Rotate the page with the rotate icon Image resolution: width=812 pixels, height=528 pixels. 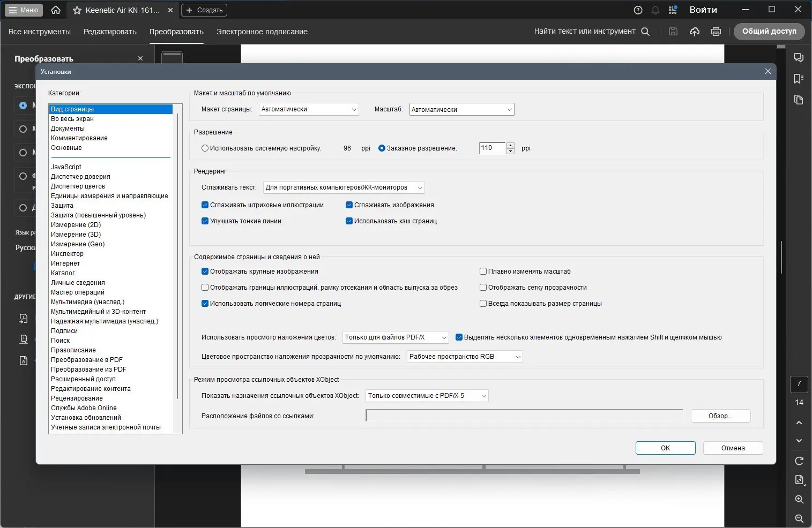[x=798, y=461]
